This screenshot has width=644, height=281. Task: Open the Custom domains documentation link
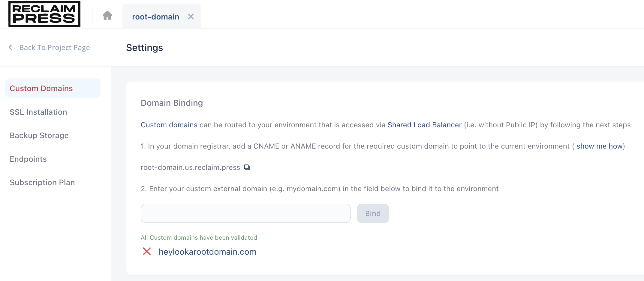click(169, 125)
